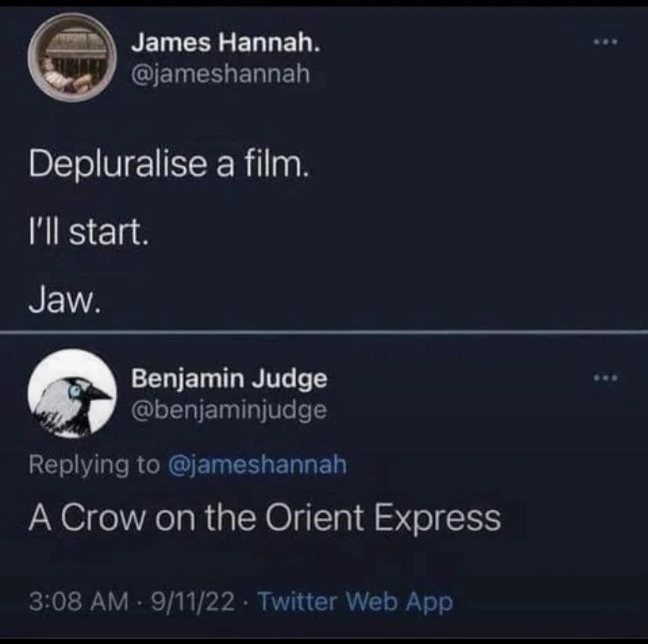Open the more options menu on James Hannah's tweet
The height and width of the screenshot is (644, 648).
[x=606, y=42]
